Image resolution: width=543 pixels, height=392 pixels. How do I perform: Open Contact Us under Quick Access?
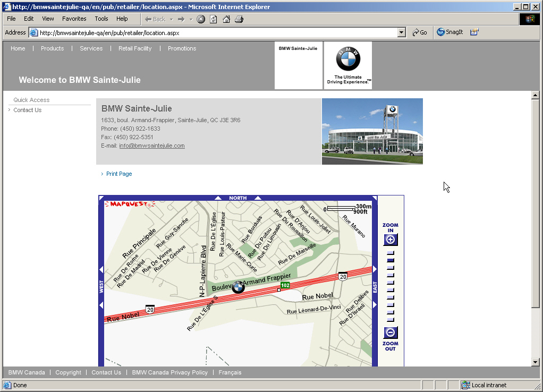pos(27,110)
